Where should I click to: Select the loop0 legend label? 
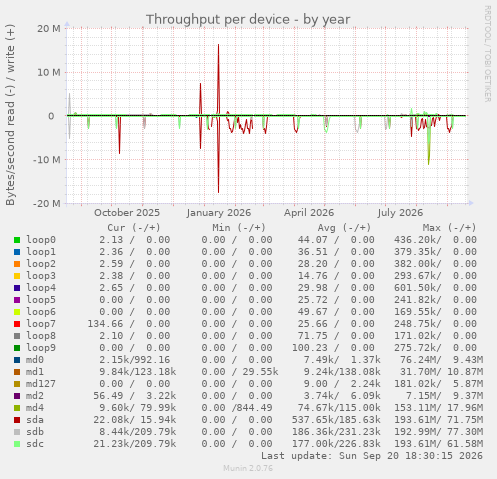[x=41, y=240]
